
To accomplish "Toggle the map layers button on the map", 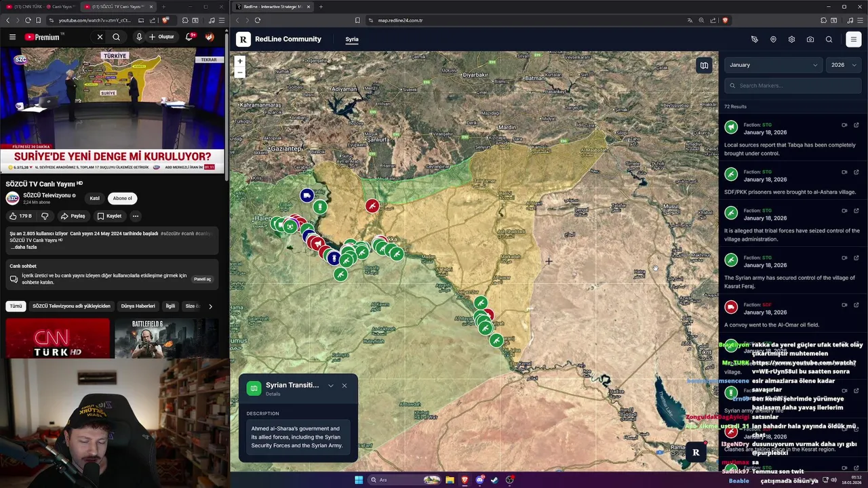I will (704, 65).
